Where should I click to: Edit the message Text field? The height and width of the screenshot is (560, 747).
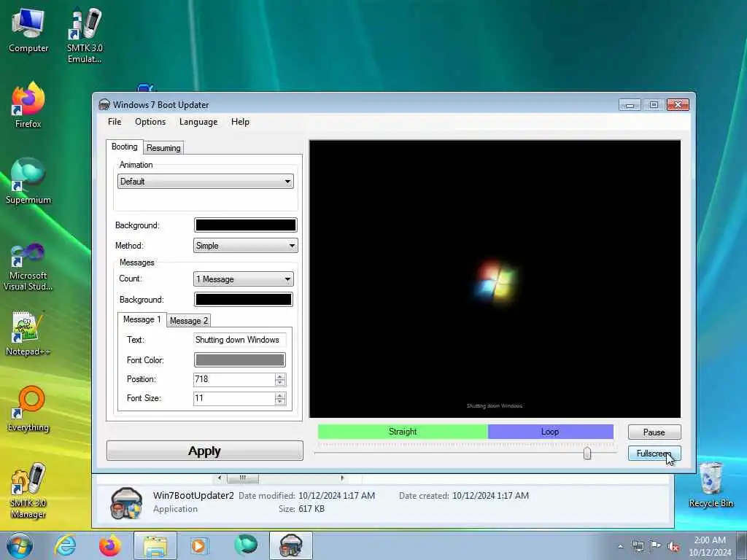pyautogui.click(x=239, y=340)
